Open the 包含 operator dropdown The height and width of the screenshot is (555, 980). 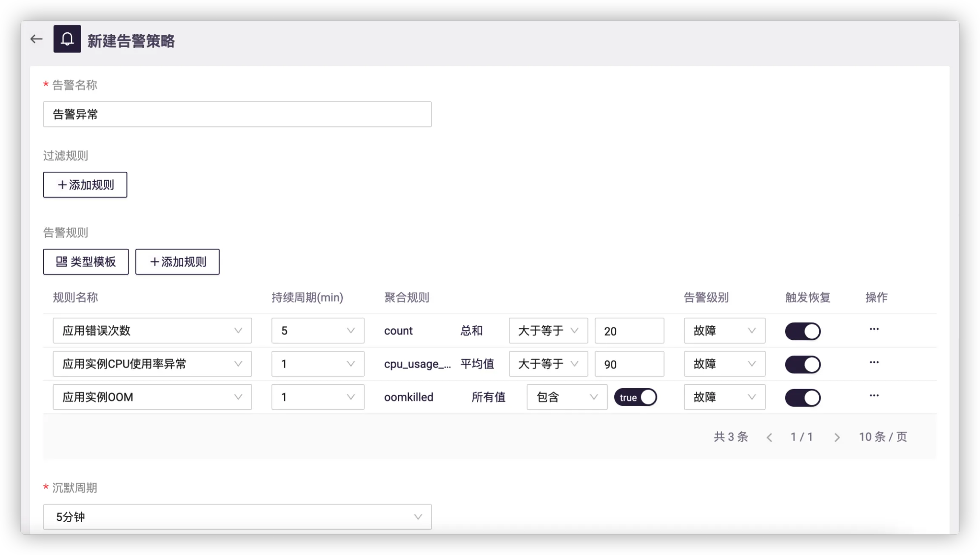click(567, 397)
